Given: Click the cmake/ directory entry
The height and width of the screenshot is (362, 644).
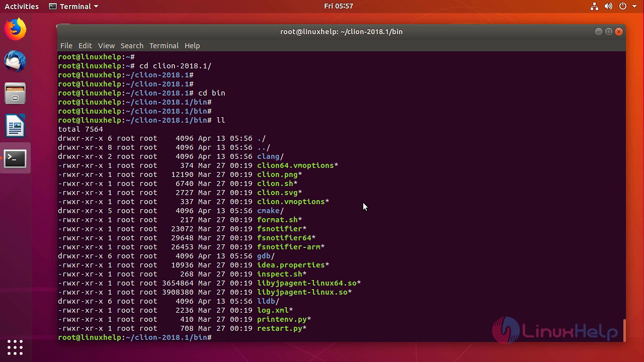Looking at the screenshot, I should pyautogui.click(x=271, y=211).
